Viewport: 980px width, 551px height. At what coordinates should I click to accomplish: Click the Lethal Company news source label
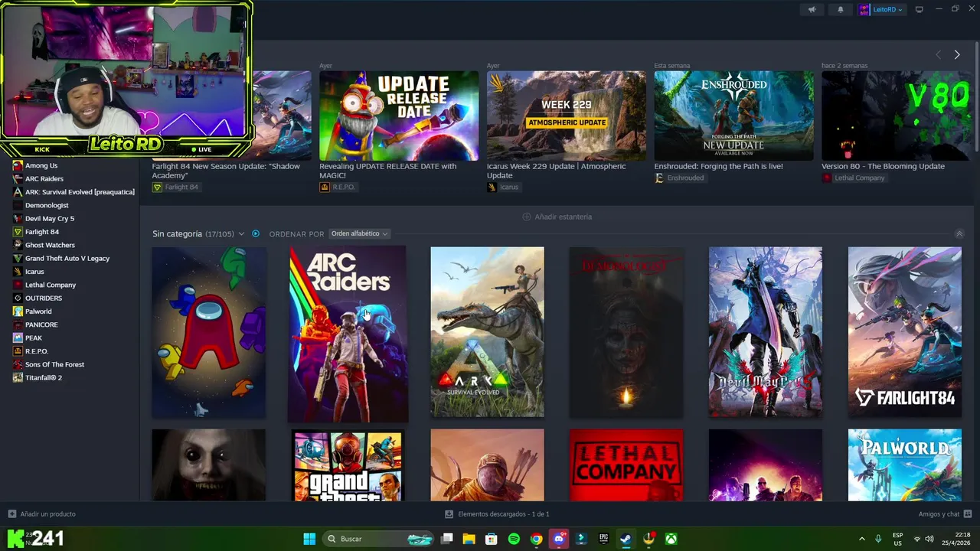(x=853, y=178)
